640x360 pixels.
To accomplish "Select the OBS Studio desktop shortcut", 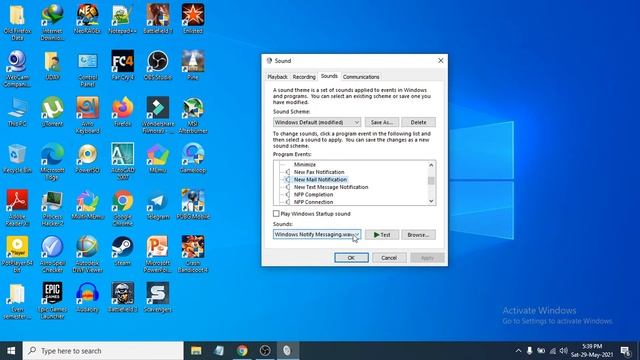I will [158, 65].
